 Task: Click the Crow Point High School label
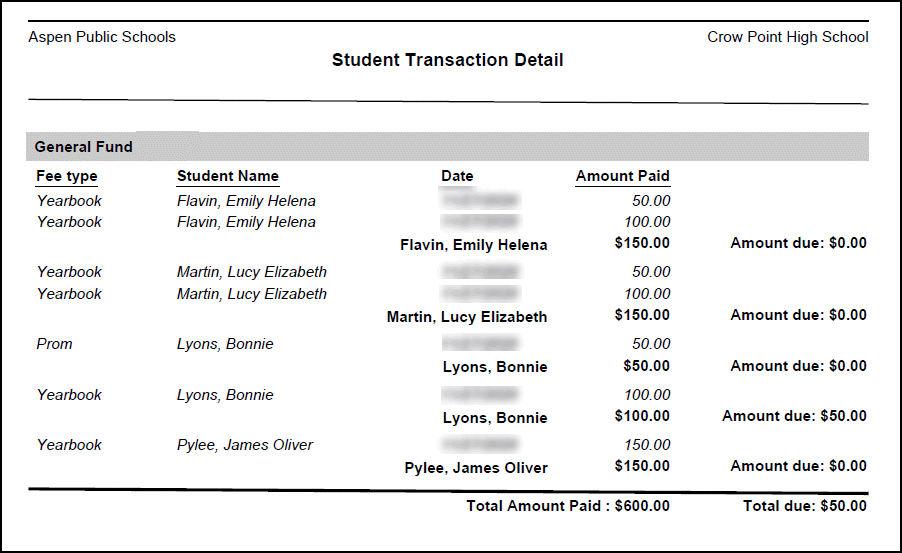click(787, 37)
